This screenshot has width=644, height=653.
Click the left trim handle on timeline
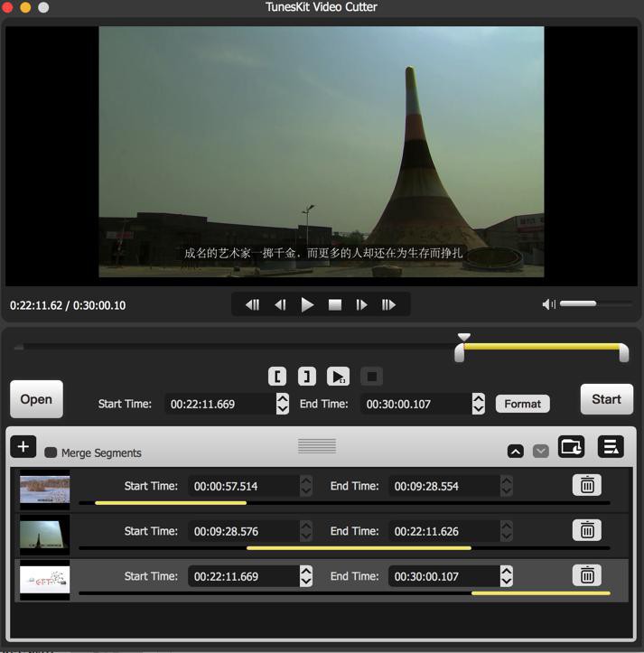click(459, 353)
